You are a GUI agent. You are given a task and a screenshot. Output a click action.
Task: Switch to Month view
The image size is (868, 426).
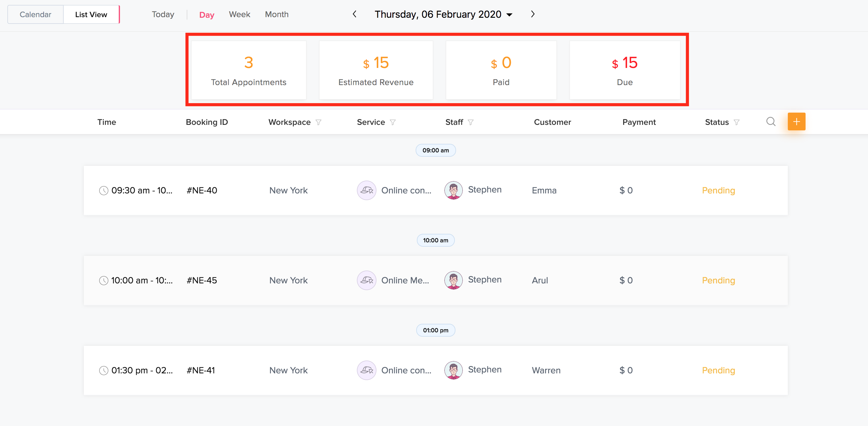coord(276,14)
